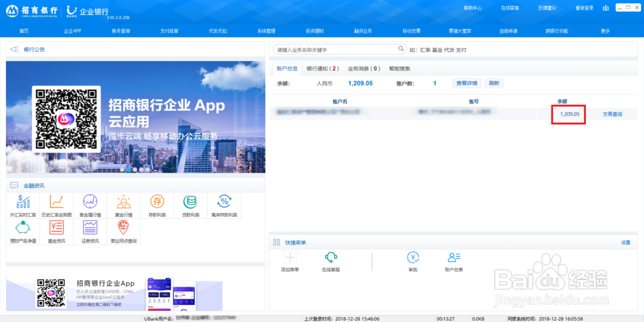Open 反馈建议 link
This screenshot has height=322, width=644.
547,8
